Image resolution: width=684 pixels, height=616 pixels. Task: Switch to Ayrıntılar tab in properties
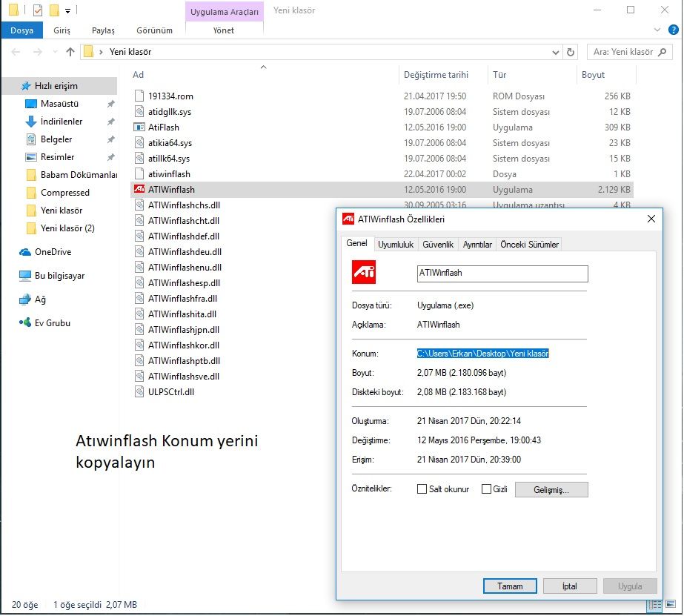(x=477, y=245)
